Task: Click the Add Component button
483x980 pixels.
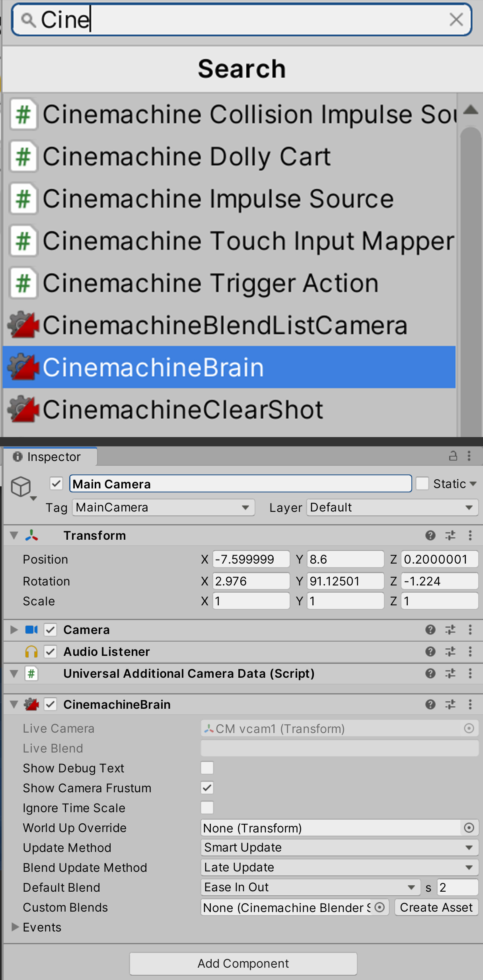Action: click(x=243, y=963)
